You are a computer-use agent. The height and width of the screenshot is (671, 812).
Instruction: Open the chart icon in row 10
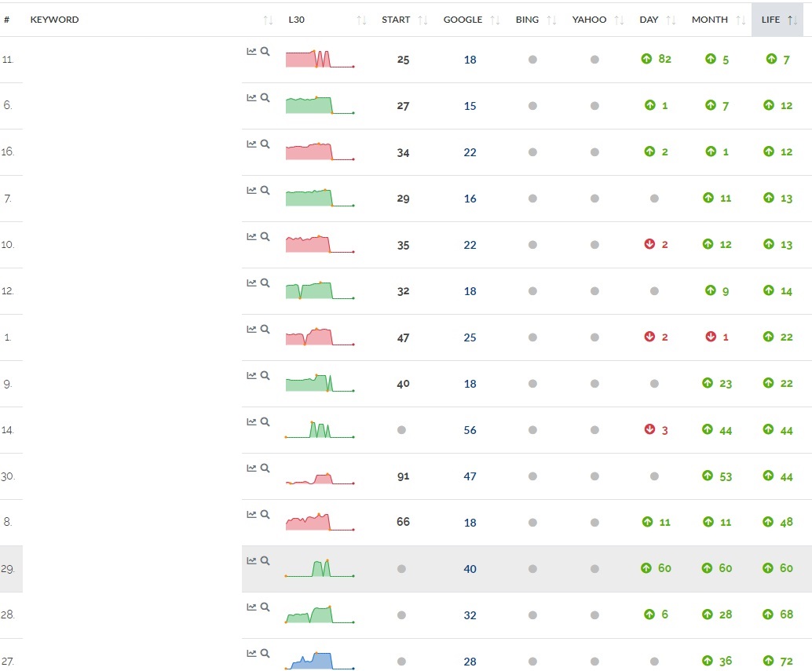(x=251, y=236)
